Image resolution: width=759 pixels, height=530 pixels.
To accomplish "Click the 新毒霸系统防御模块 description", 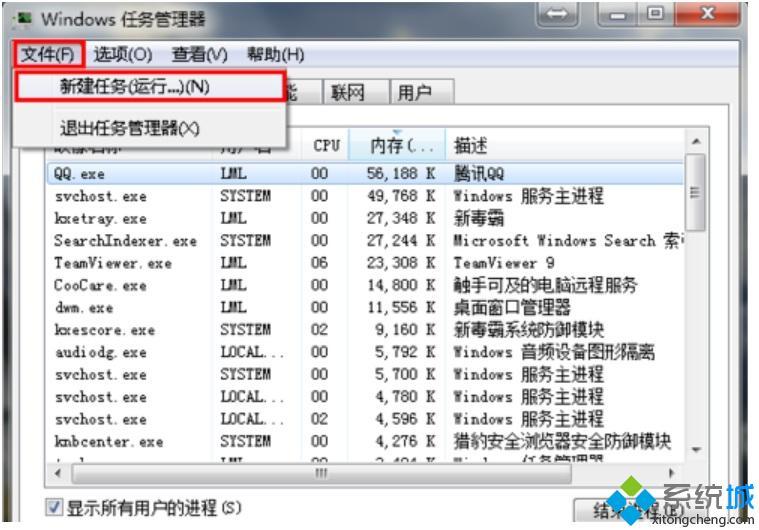I will [x=529, y=330].
